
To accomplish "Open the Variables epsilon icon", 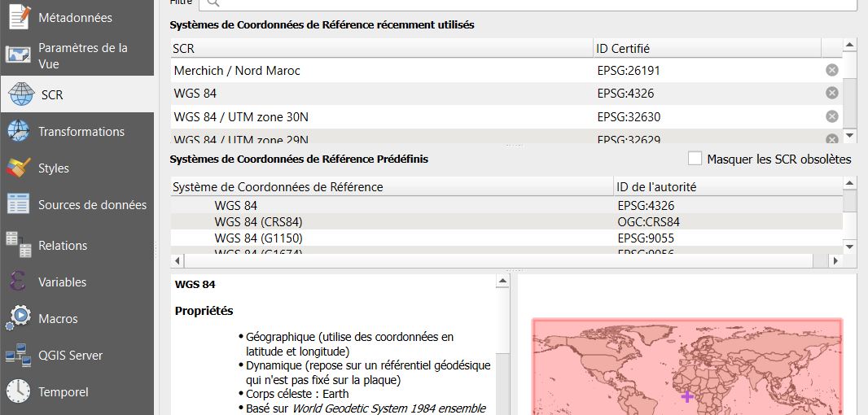I will [x=18, y=282].
